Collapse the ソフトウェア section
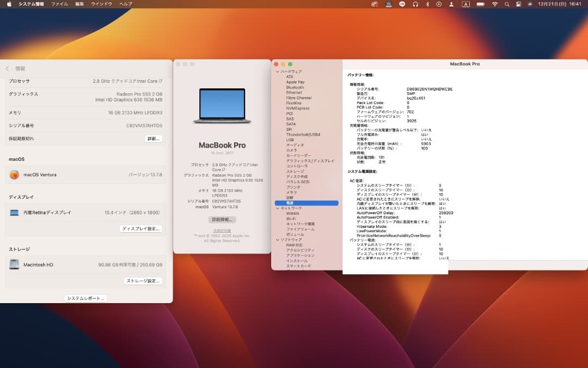588x368 pixels. point(277,238)
